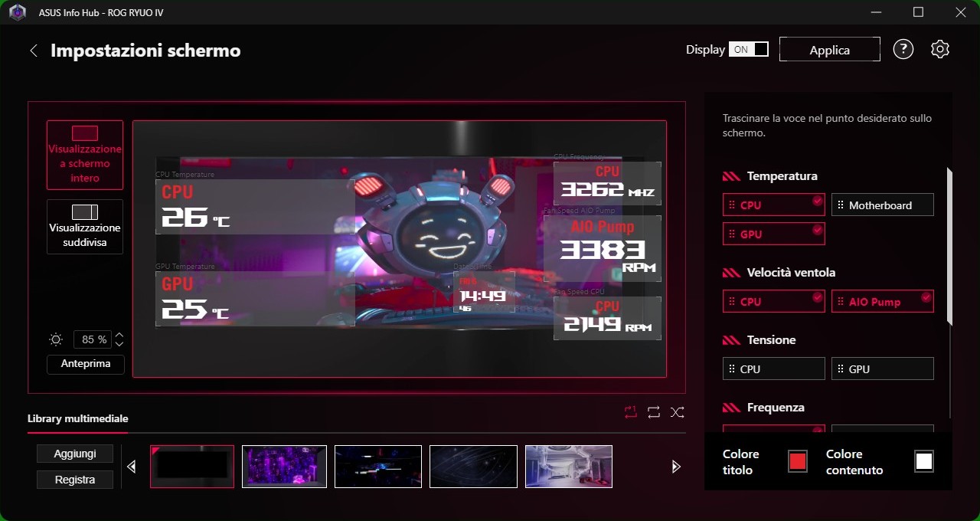Image resolution: width=980 pixels, height=521 pixels.
Task: Open help with the question mark icon
Action: click(903, 49)
